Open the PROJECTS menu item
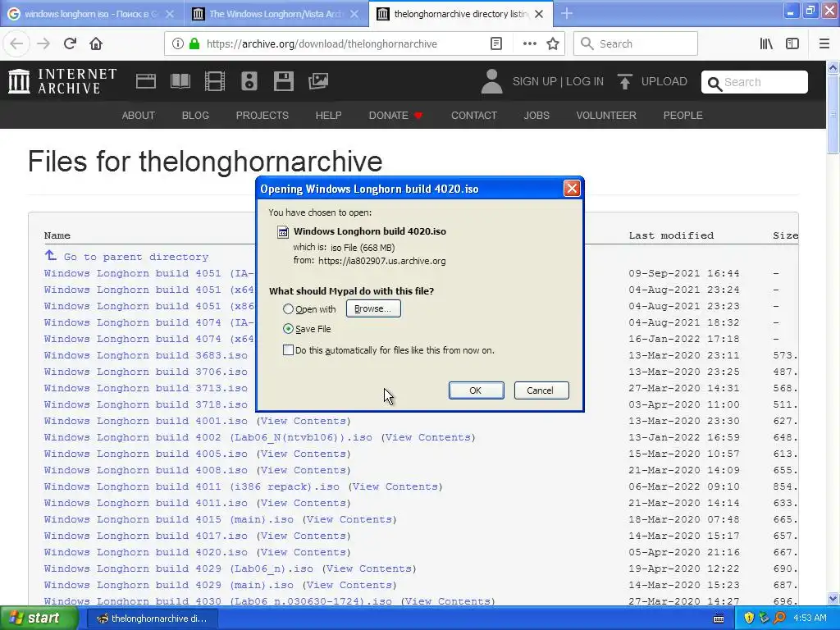The height and width of the screenshot is (630, 840). point(262,115)
